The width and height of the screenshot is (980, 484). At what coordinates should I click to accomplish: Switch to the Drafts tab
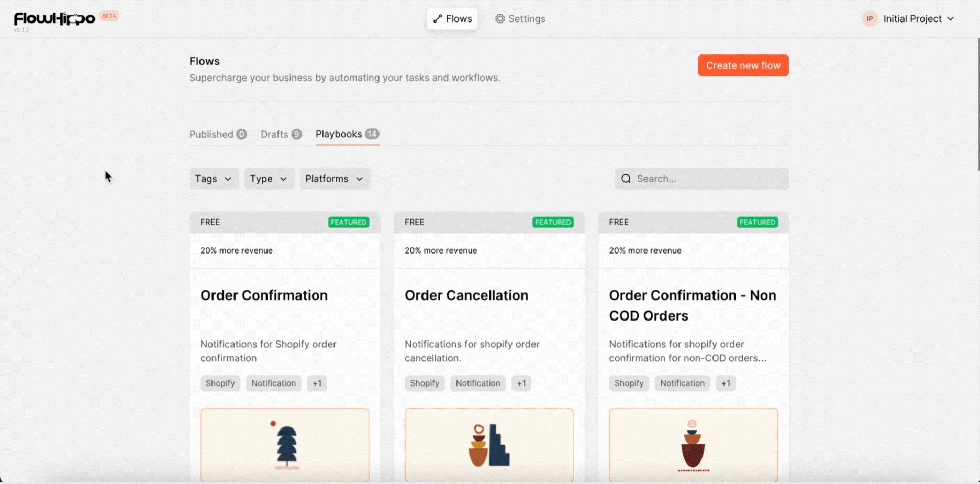click(281, 134)
